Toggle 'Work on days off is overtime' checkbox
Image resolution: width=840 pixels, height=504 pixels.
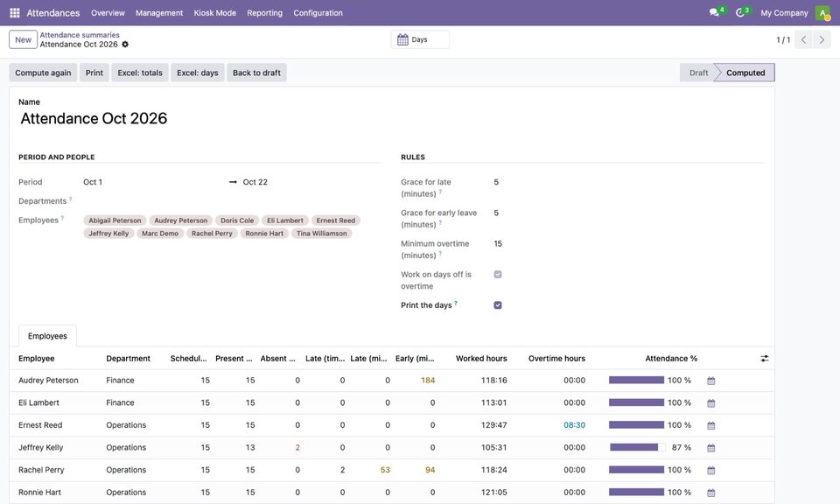pos(498,274)
